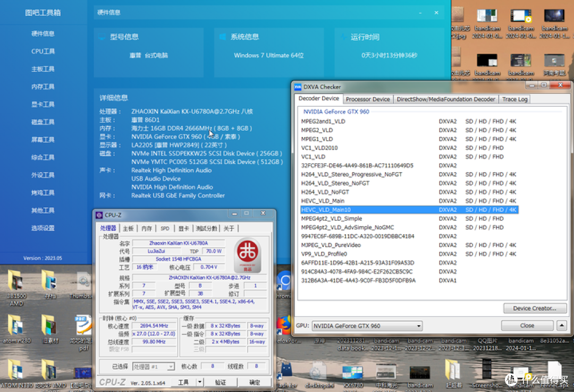Image resolution: width=574 pixels, height=392 pixels.
Task: Click the 工具 button in CPU-Z
Action: (183, 382)
